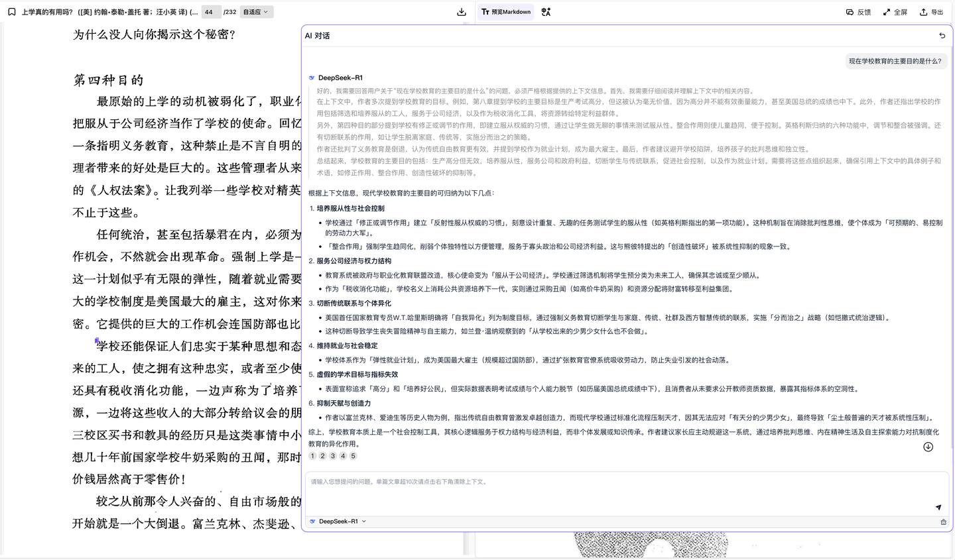This screenshot has width=955, height=560.
Task: Open the 自适应 zoom dropdown
Action: tap(256, 12)
